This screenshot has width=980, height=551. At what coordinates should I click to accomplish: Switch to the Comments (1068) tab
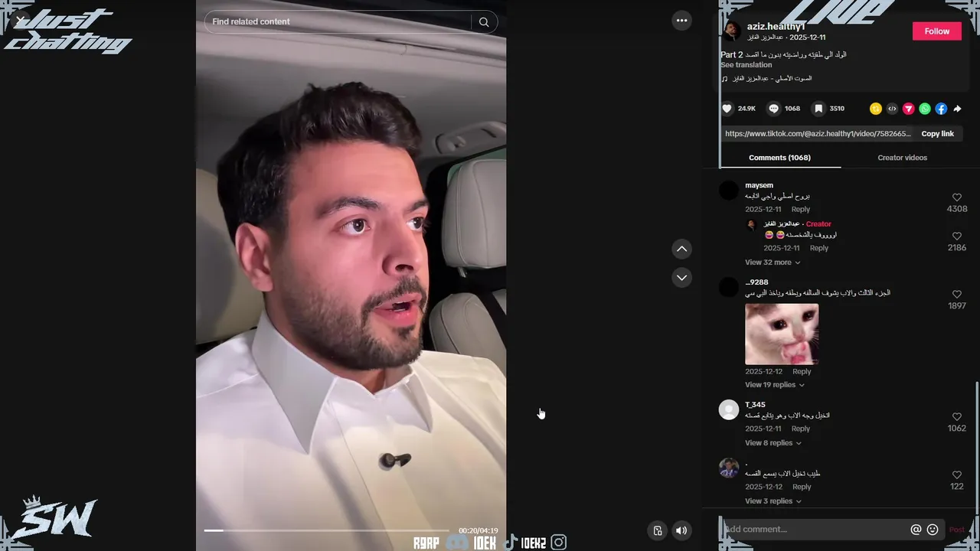pyautogui.click(x=779, y=158)
